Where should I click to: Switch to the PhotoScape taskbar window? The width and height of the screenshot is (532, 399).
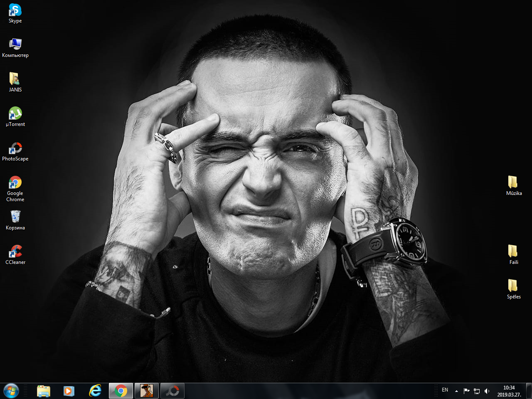pos(172,391)
